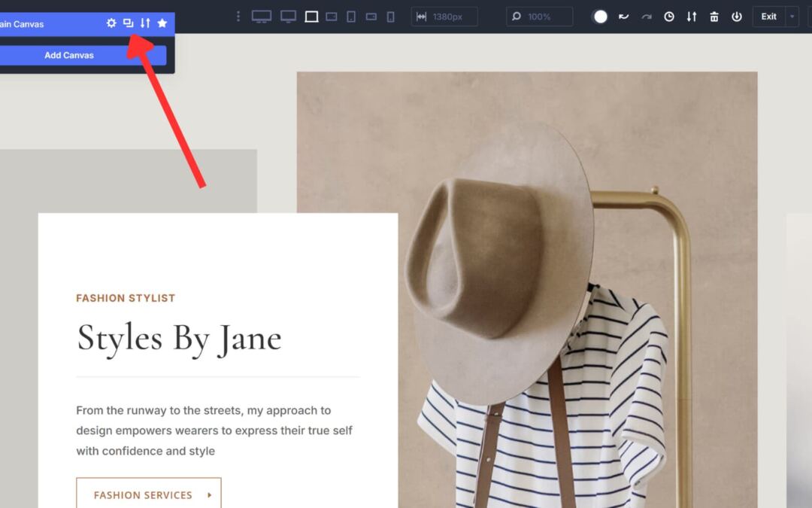Screen dimensions: 812x508
Task: Switch to desktop preview mode
Action: tap(261, 16)
